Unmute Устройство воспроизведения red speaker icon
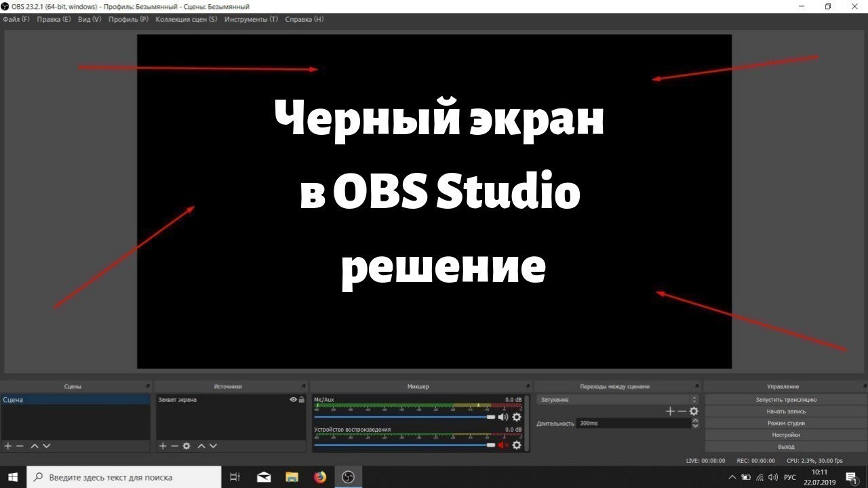The height and width of the screenshot is (488, 868). 502,445
